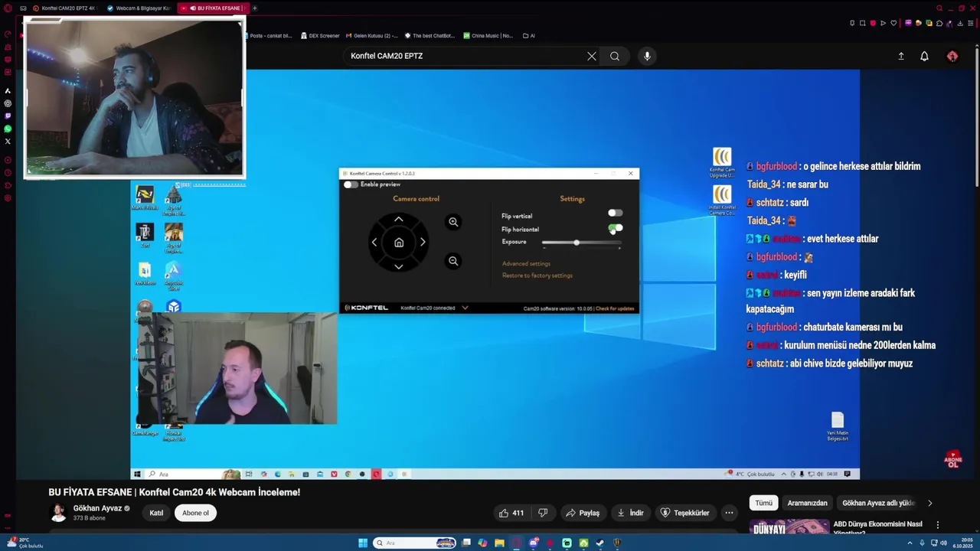This screenshot has width=980, height=551.
Task: Expand the Konftel Cam20 connected dropdown
Action: [465, 308]
